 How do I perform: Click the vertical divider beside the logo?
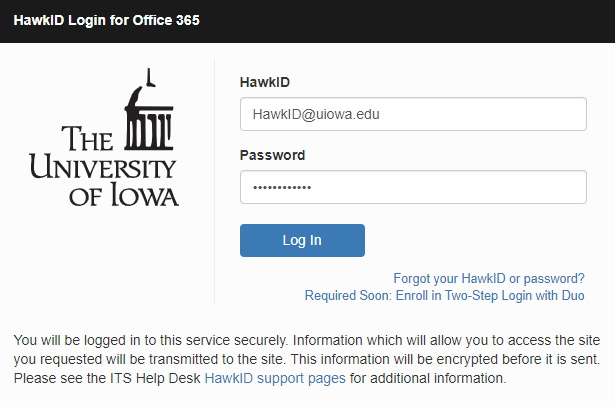coord(215,180)
